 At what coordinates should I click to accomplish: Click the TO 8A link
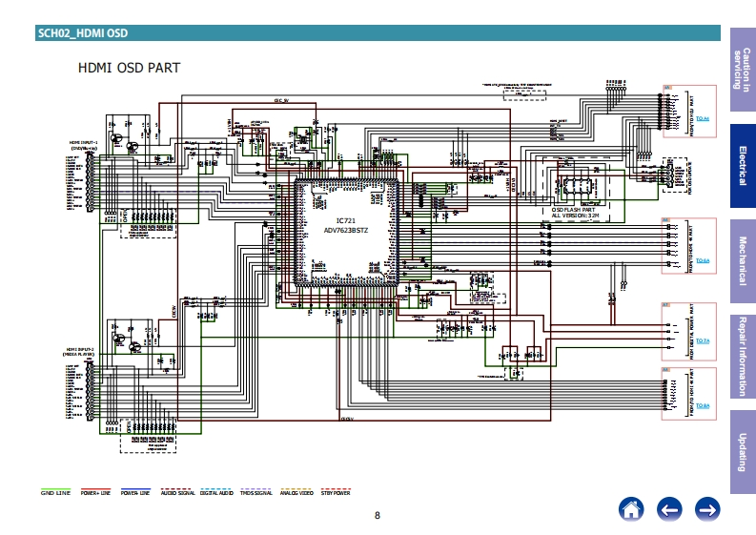703,405
